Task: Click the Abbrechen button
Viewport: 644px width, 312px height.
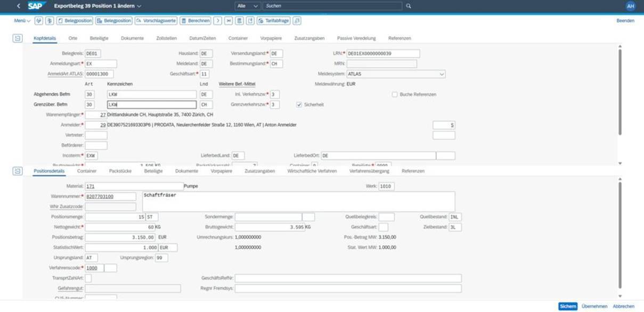Action: coord(623,306)
